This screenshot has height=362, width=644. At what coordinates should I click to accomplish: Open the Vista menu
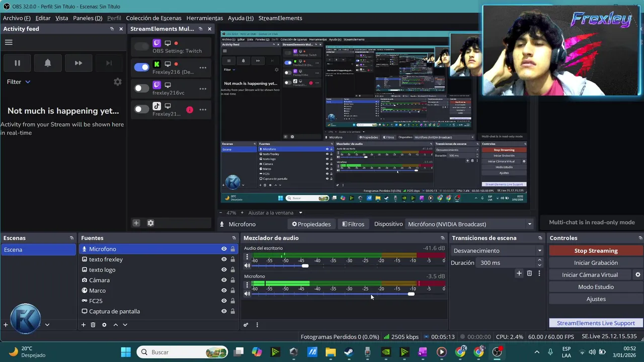(x=62, y=18)
